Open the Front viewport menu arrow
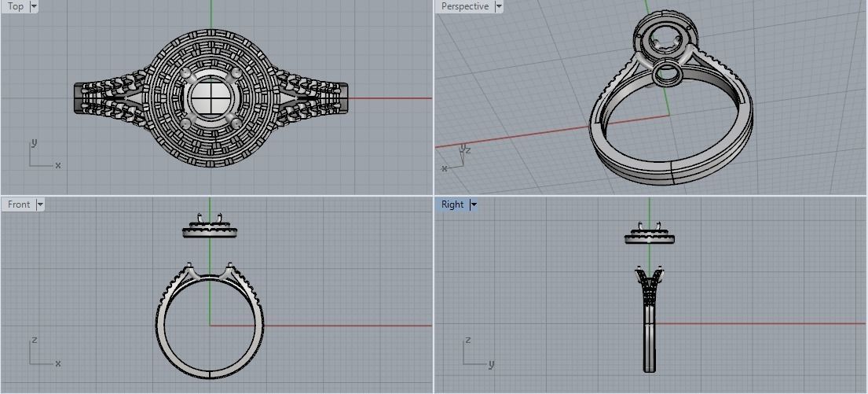Image resolution: width=868 pixels, height=394 pixels. 40,204
